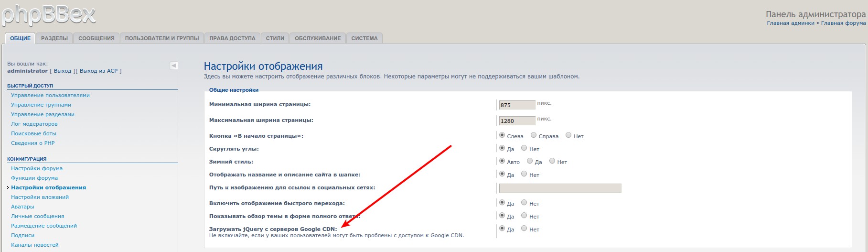Viewport: 868px width, 252px height.
Task: Click the Выход из ACP link
Action: pyautogui.click(x=98, y=71)
